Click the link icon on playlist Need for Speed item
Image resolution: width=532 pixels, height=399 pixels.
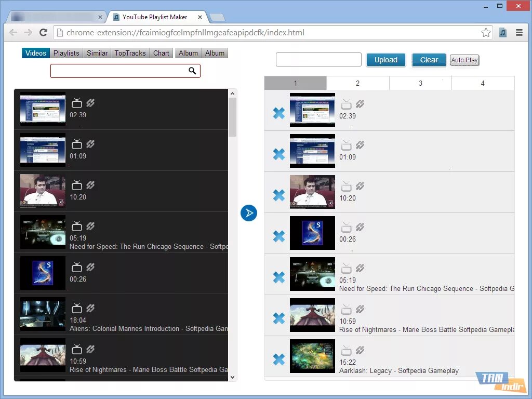360,268
